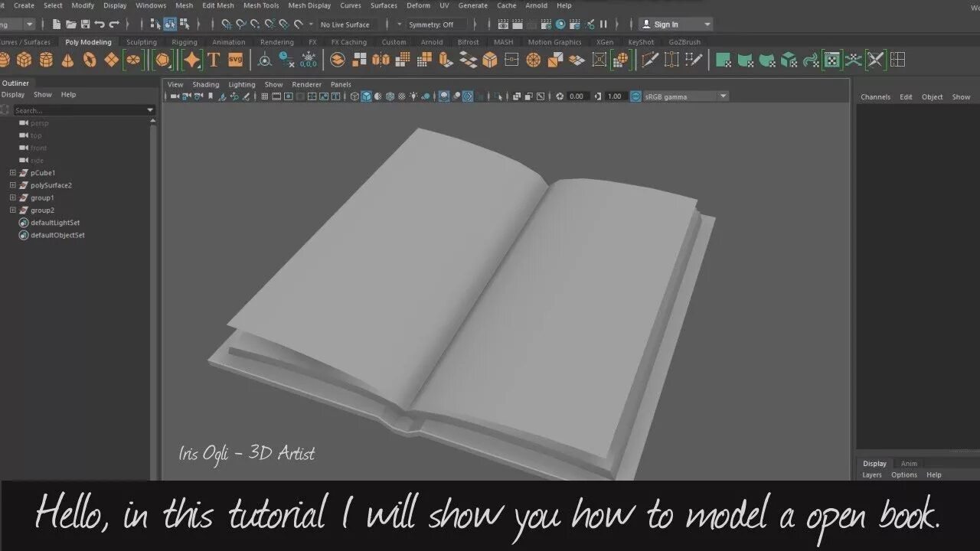Switch to the Sculpting shelf tab
Screen dimensions: 980x551
click(142, 42)
